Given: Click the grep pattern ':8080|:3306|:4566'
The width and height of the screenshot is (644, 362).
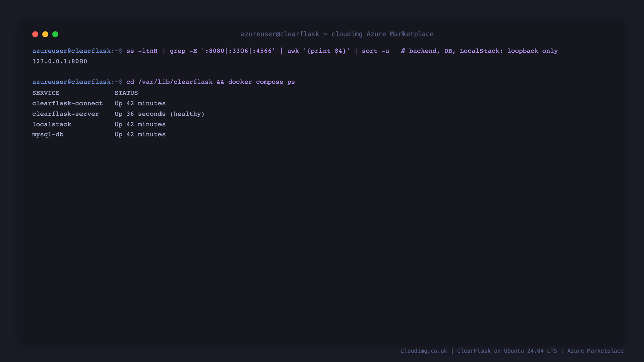Looking at the screenshot, I should [238, 51].
